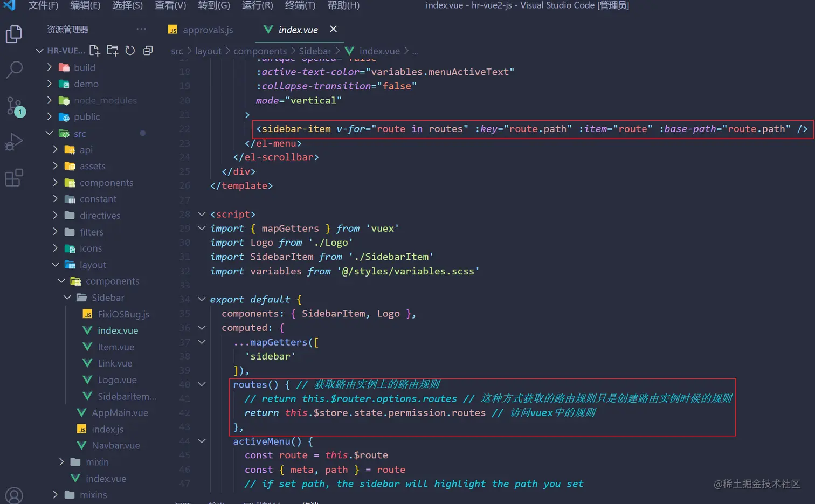Open the 查看(V) menu
815x504 pixels.
point(170,5)
